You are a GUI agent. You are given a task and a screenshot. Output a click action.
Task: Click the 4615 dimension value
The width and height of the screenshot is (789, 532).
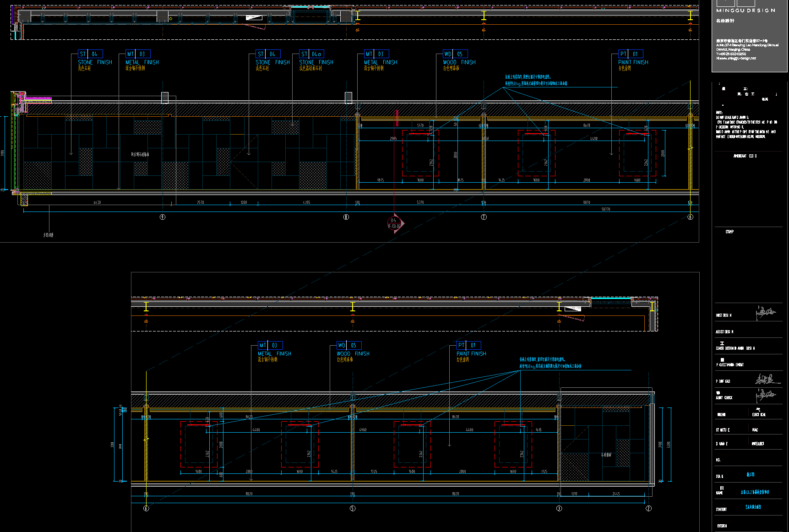point(539,430)
